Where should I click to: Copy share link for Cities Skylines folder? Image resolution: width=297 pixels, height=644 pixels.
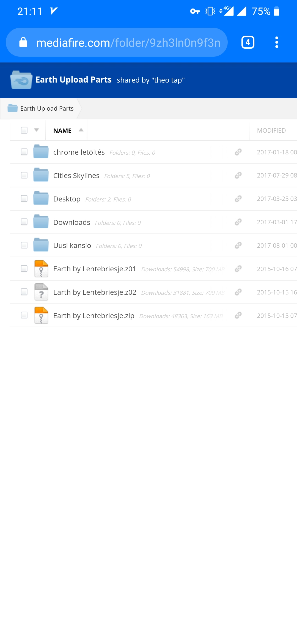(x=238, y=175)
